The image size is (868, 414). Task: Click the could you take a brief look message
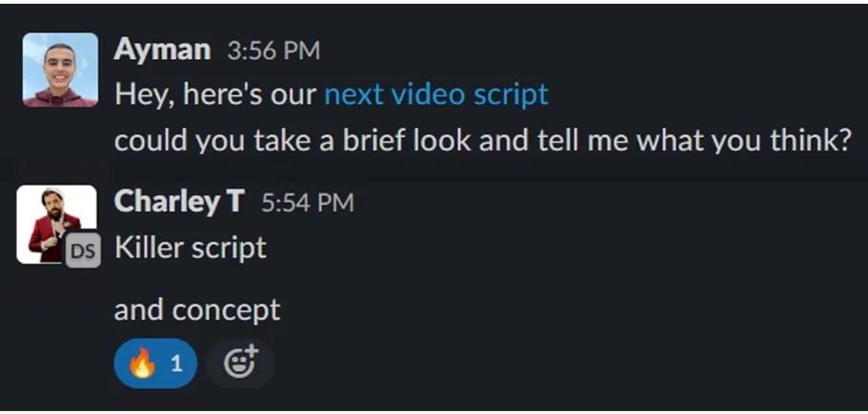click(x=482, y=141)
